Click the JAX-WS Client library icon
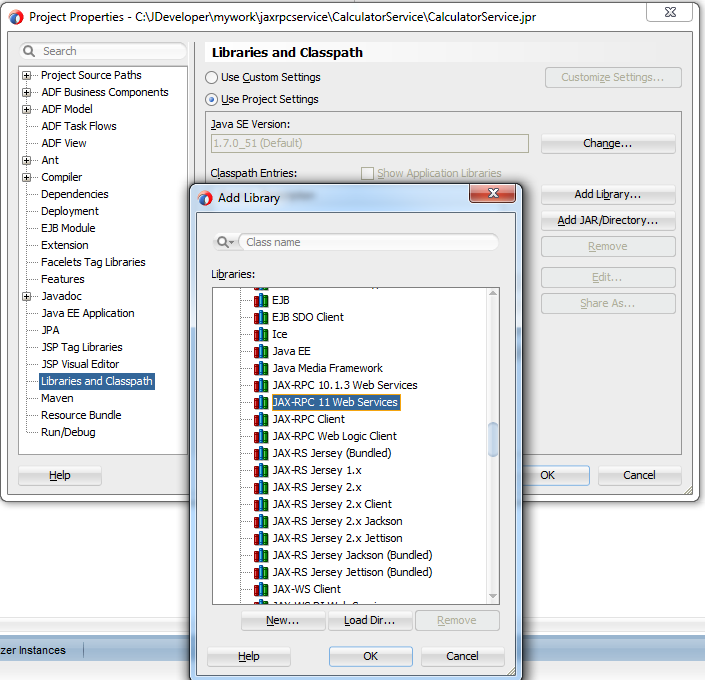Screen dimensions: 705x680 pos(261,589)
